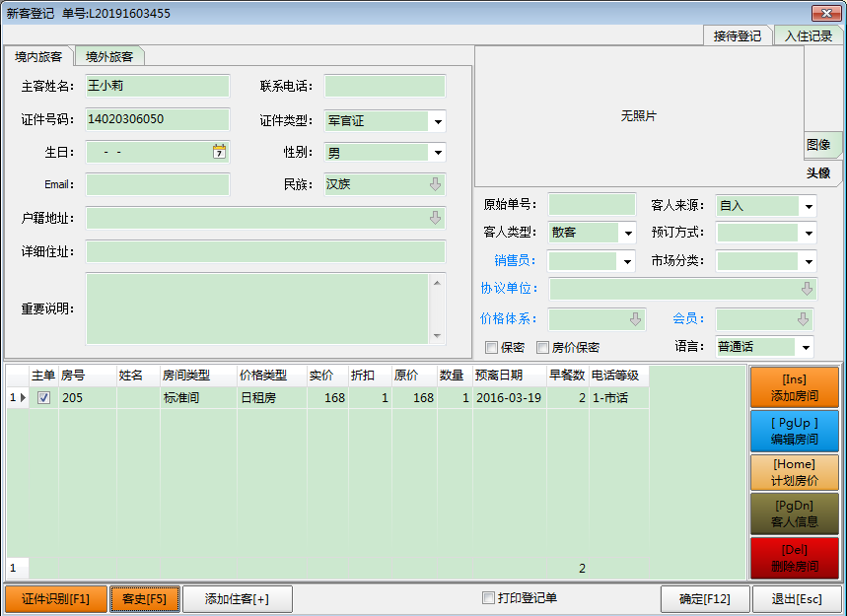The width and height of the screenshot is (847, 616).
Task: Click the agreement unit down-arrow icon
Action: [x=807, y=289]
